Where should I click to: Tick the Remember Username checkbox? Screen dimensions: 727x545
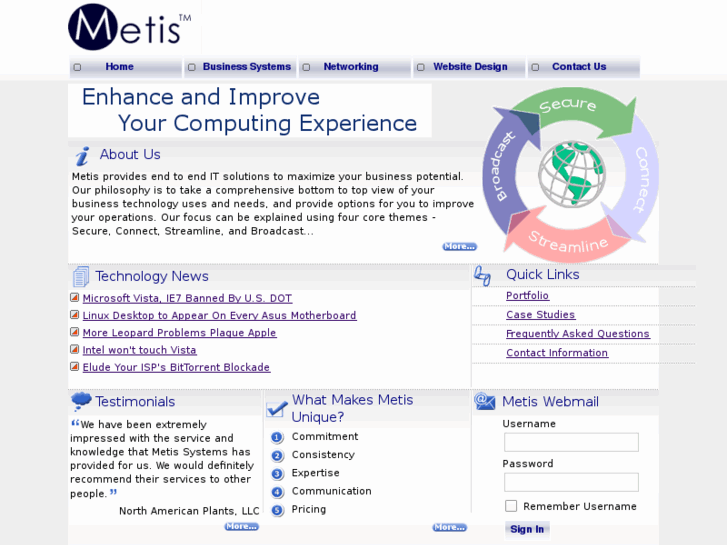tap(511, 506)
